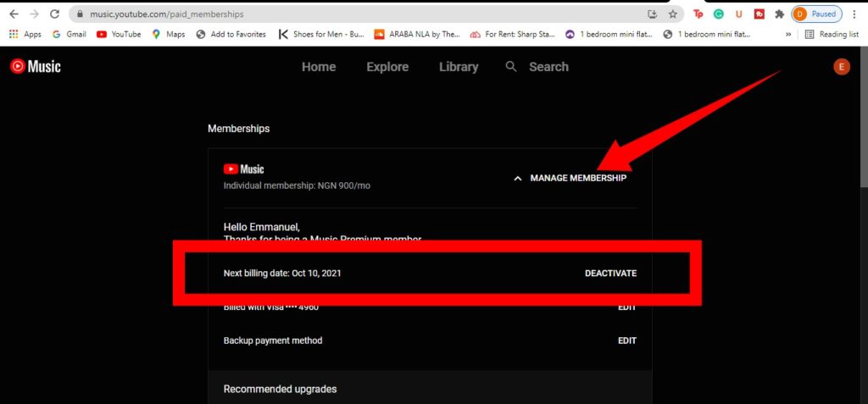Click MANAGE MEMBERSHIP button
The width and height of the screenshot is (868, 404).
(x=578, y=178)
